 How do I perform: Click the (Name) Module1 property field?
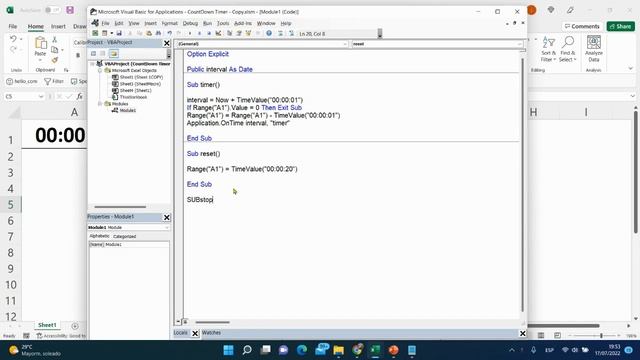(x=129, y=244)
